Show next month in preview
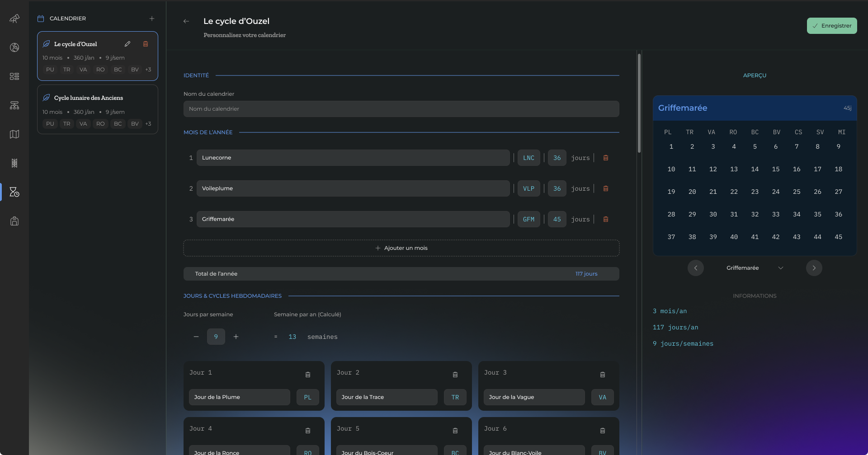This screenshot has height=455, width=868. (814, 268)
